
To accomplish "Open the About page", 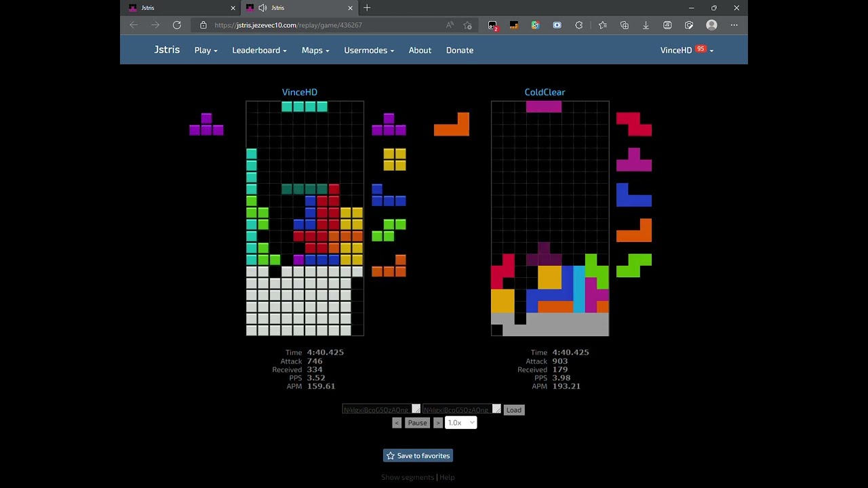I will pyautogui.click(x=420, y=50).
